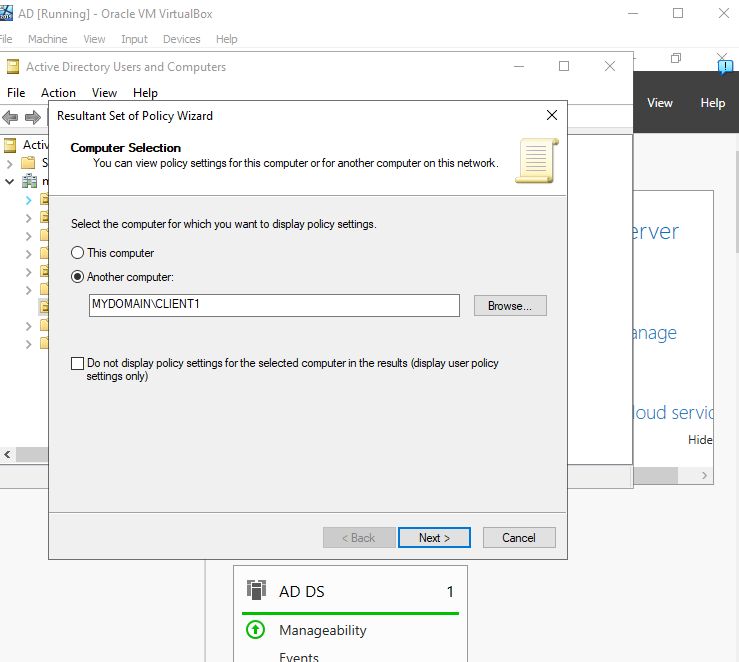This screenshot has width=739, height=662.
Task: Click the Next > button
Action: (434, 538)
